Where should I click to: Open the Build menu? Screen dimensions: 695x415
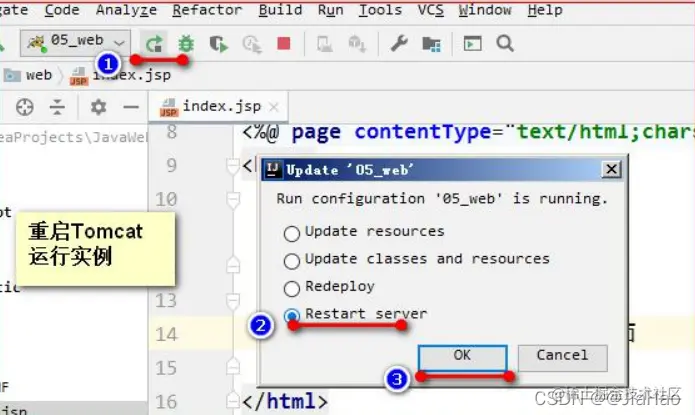(280, 10)
